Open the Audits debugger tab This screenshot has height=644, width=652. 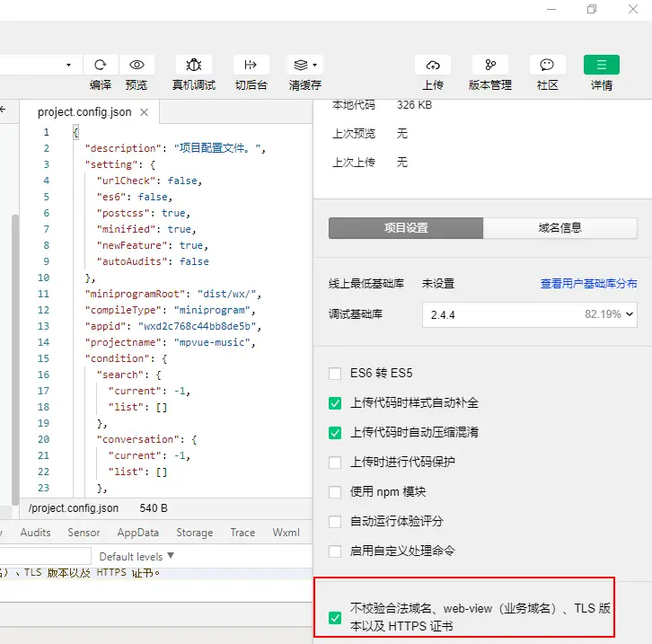[x=35, y=533]
